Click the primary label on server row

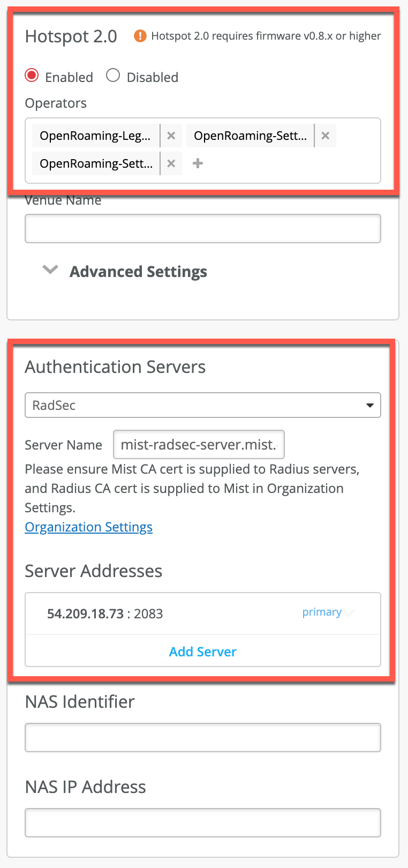pyautogui.click(x=322, y=612)
